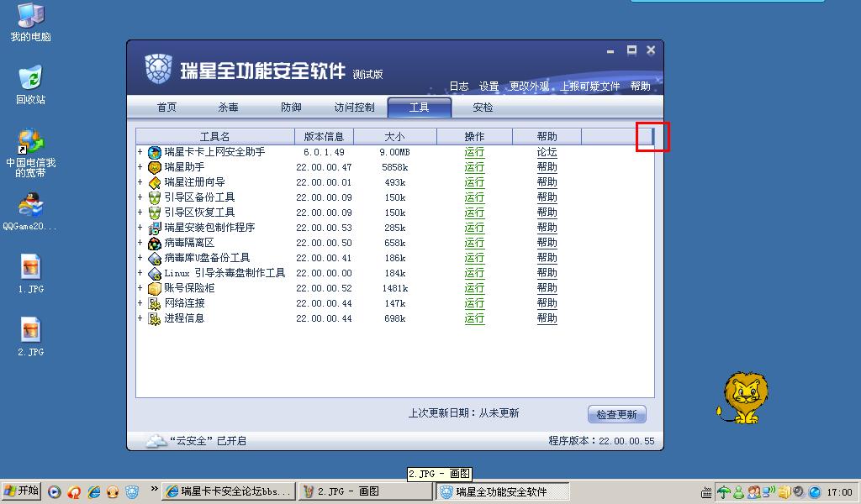Expand the 进程信息 row

pos(140,318)
